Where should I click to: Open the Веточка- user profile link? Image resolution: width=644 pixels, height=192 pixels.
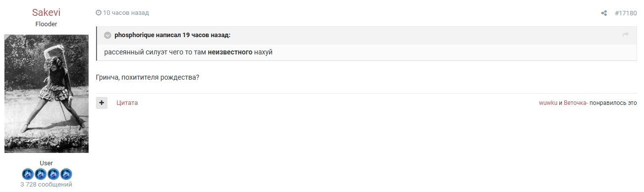click(x=576, y=103)
